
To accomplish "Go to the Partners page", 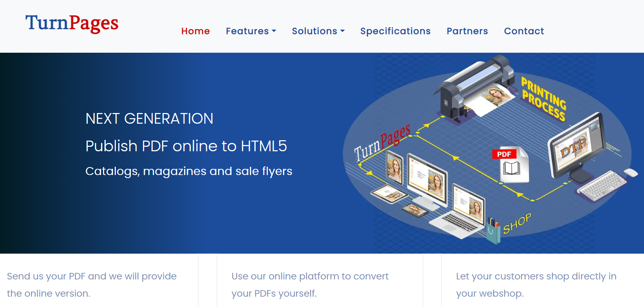I will [x=467, y=31].
